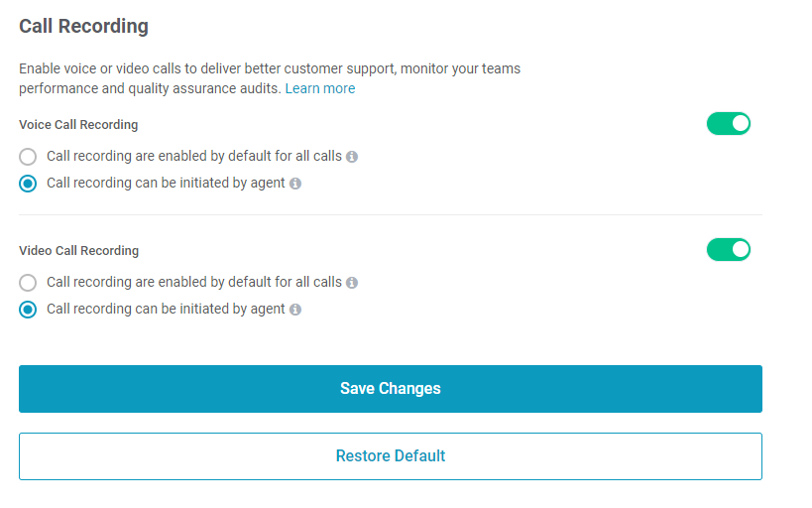Open the Learn more link
This screenshot has width=812, height=508.
[320, 88]
